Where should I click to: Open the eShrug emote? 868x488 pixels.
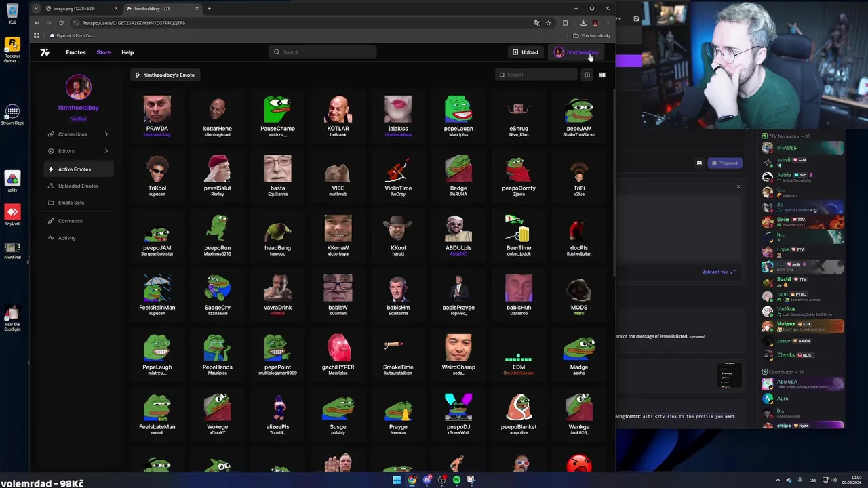[x=519, y=116]
